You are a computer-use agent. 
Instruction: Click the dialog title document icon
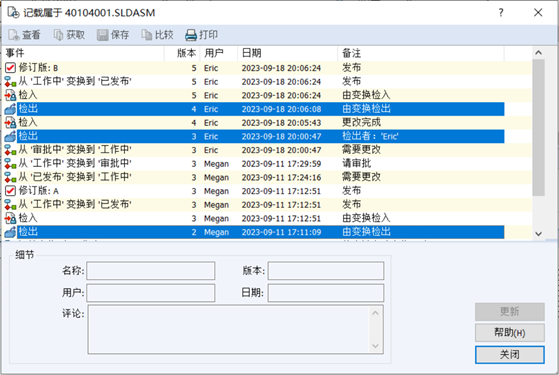point(14,12)
